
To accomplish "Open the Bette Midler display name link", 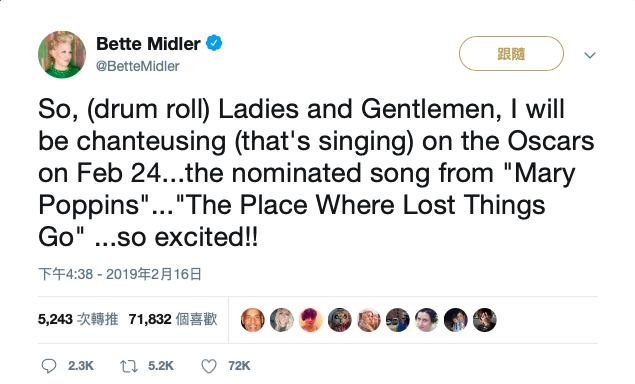I will coord(148,44).
